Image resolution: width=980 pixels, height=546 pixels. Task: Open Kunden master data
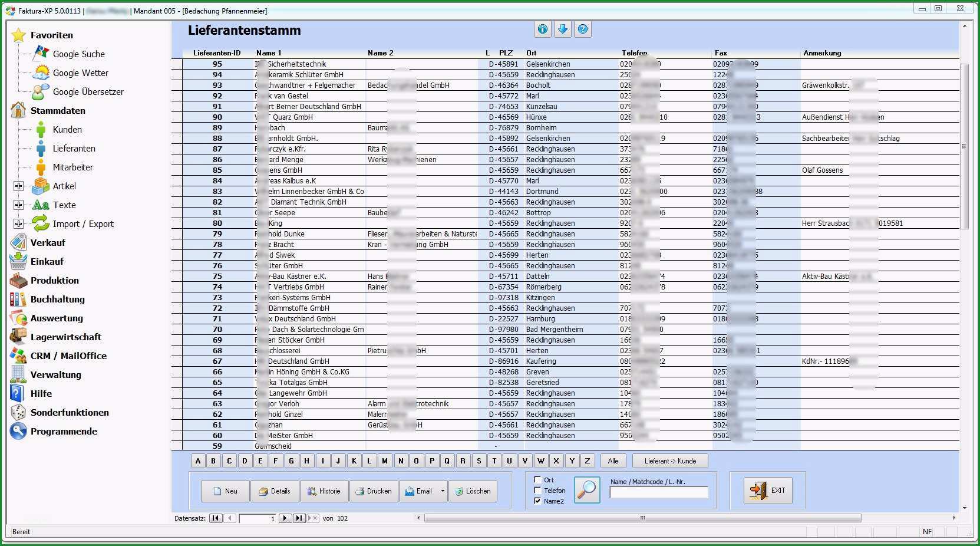59,129
